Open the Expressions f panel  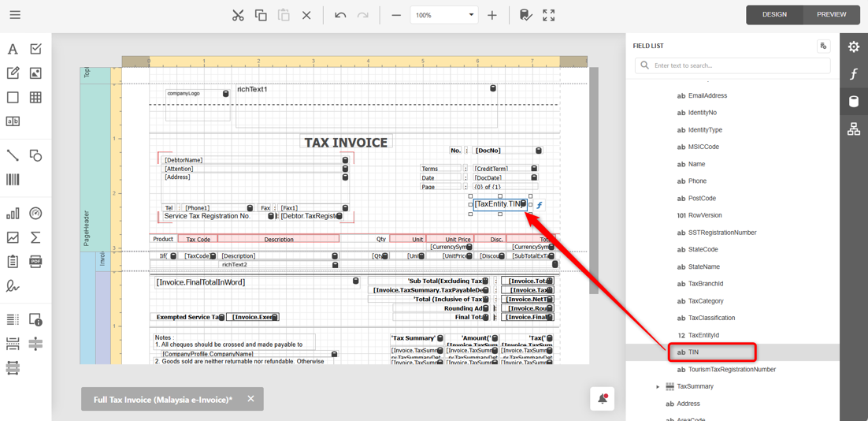pyautogui.click(x=854, y=74)
